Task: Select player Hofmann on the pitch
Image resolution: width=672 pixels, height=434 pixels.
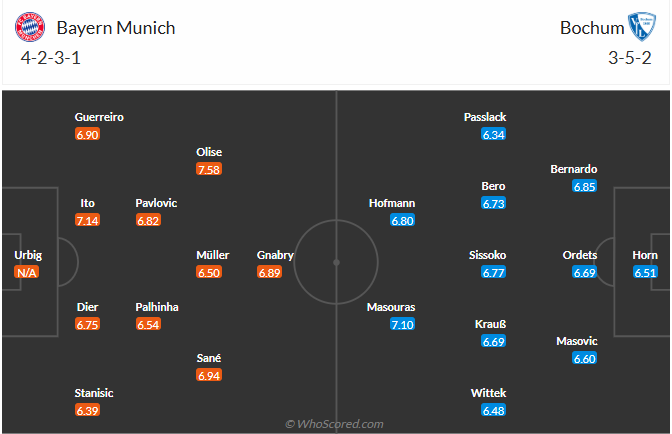Action: 391,203
